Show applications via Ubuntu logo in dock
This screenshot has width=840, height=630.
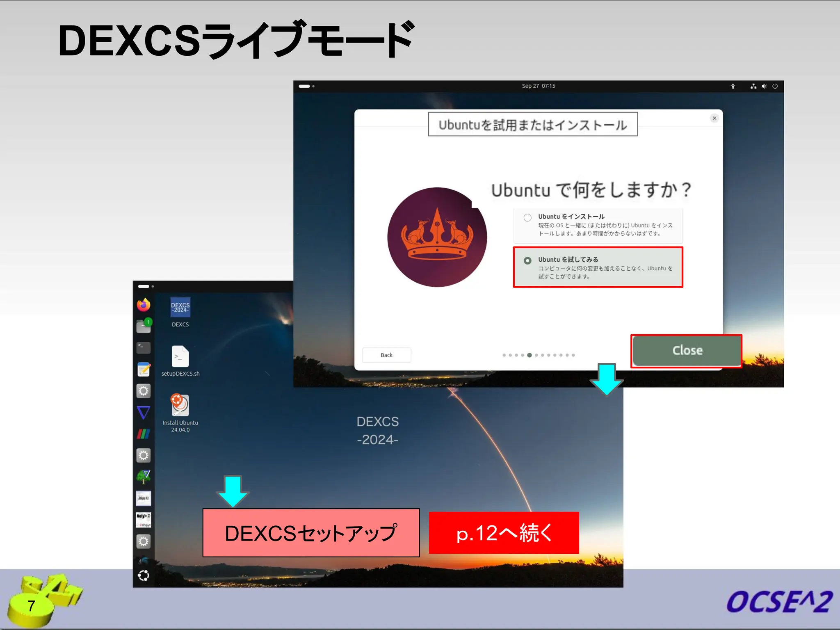point(144,576)
